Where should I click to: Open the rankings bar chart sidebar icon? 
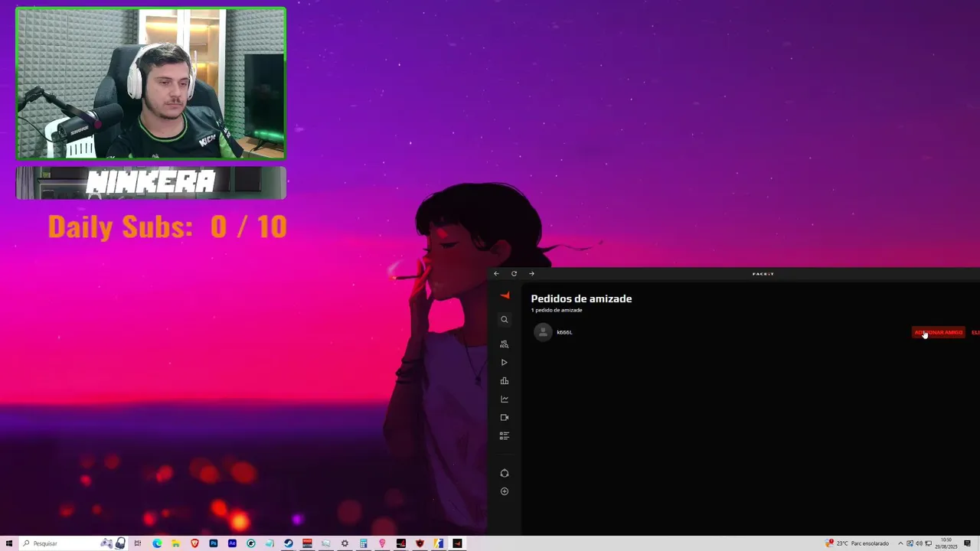click(x=505, y=381)
